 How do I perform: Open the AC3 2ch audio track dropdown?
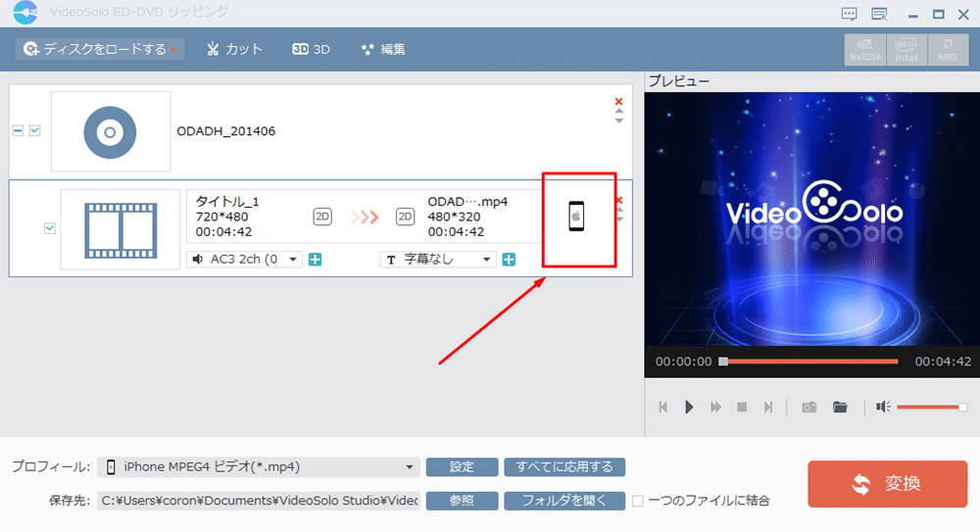pyautogui.click(x=244, y=259)
